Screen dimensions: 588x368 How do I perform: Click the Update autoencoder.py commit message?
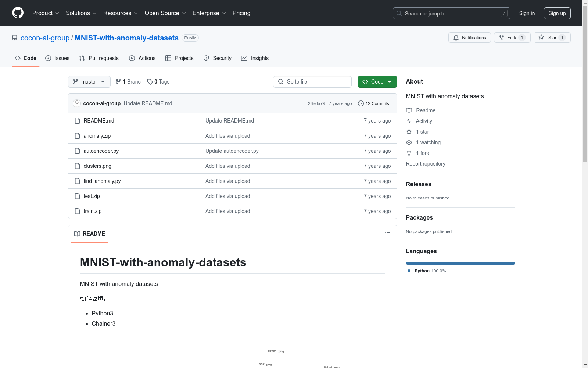click(232, 151)
